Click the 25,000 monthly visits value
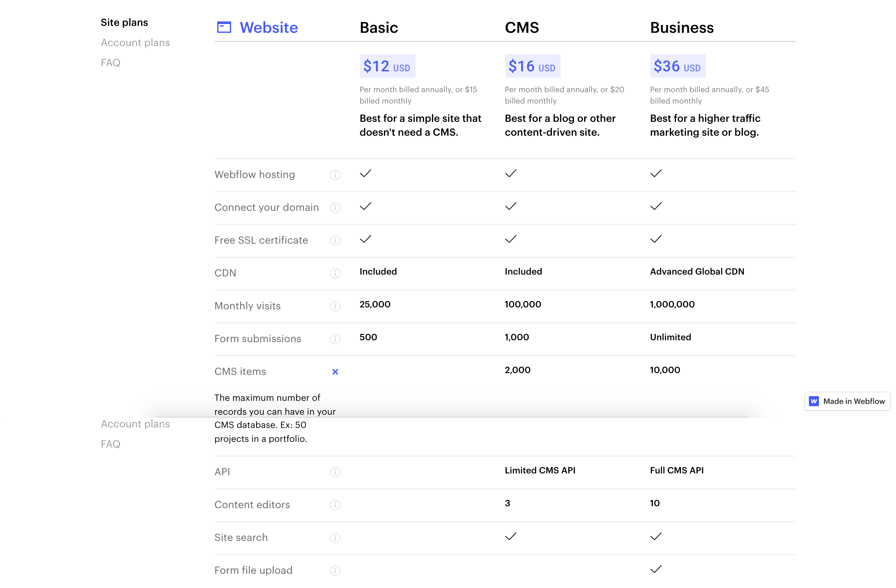Image resolution: width=896 pixels, height=588 pixels. point(375,305)
